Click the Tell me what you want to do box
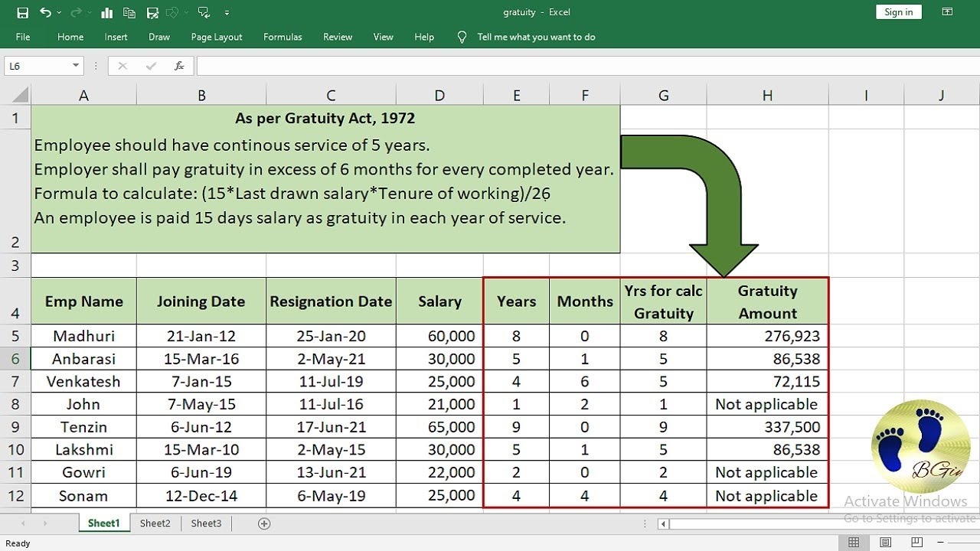 coord(536,37)
